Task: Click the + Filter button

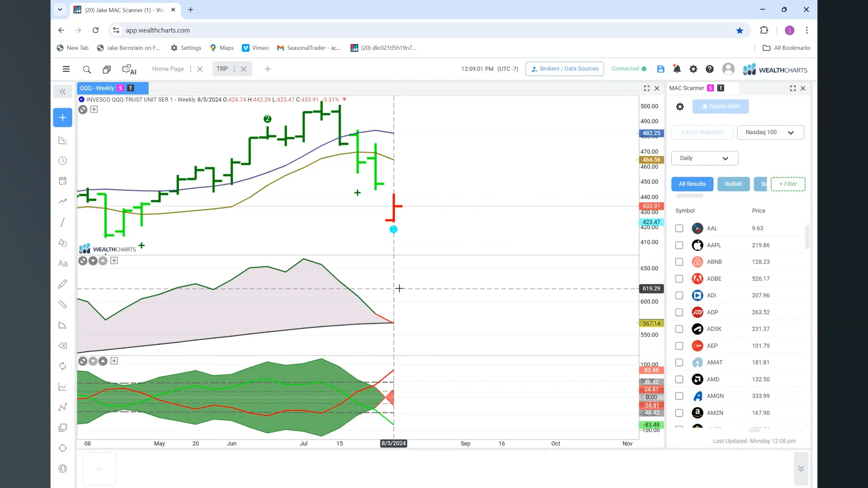Action: point(788,184)
